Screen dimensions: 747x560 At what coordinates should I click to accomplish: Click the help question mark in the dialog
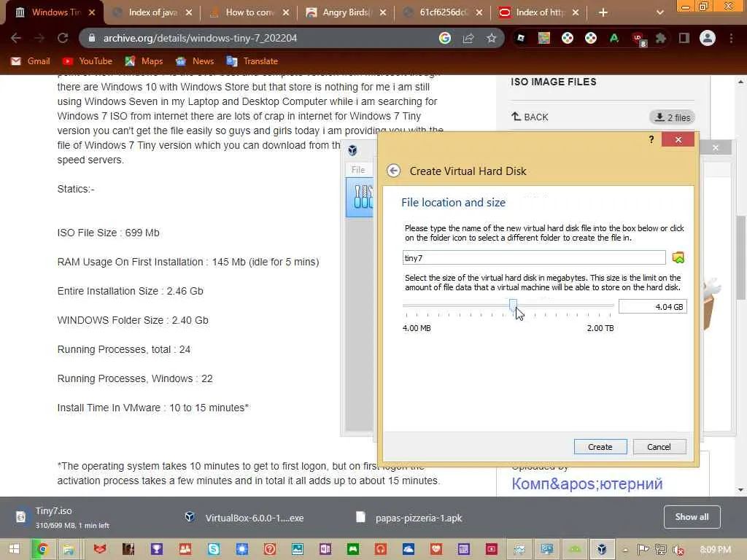click(x=651, y=139)
